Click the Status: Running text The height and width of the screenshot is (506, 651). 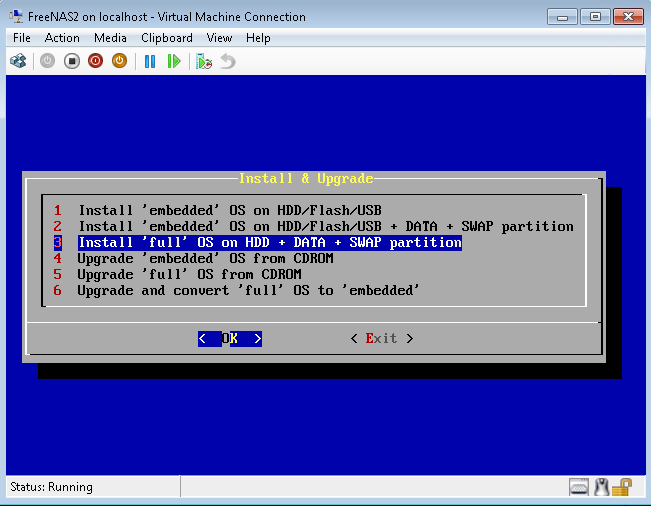pos(51,487)
